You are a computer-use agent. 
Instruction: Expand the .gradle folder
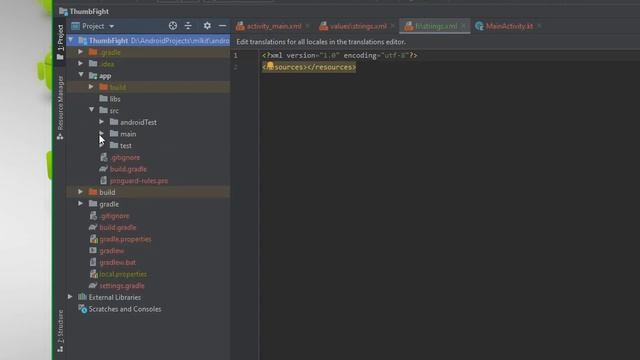(x=81, y=52)
